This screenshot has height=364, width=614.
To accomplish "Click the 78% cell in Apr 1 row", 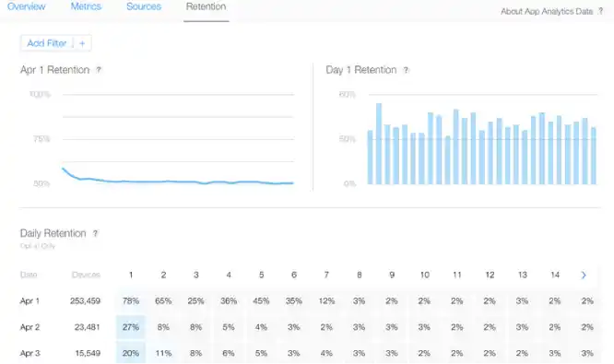I will [x=131, y=301].
